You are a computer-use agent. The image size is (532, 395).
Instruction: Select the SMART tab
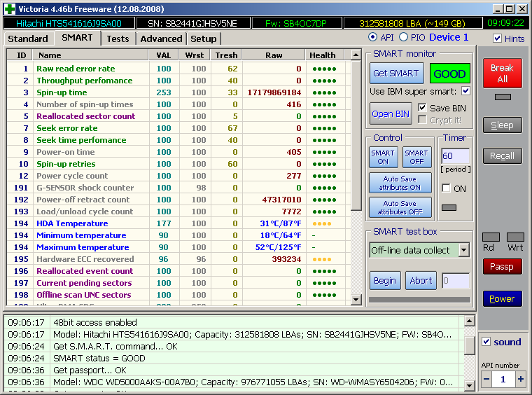point(77,38)
